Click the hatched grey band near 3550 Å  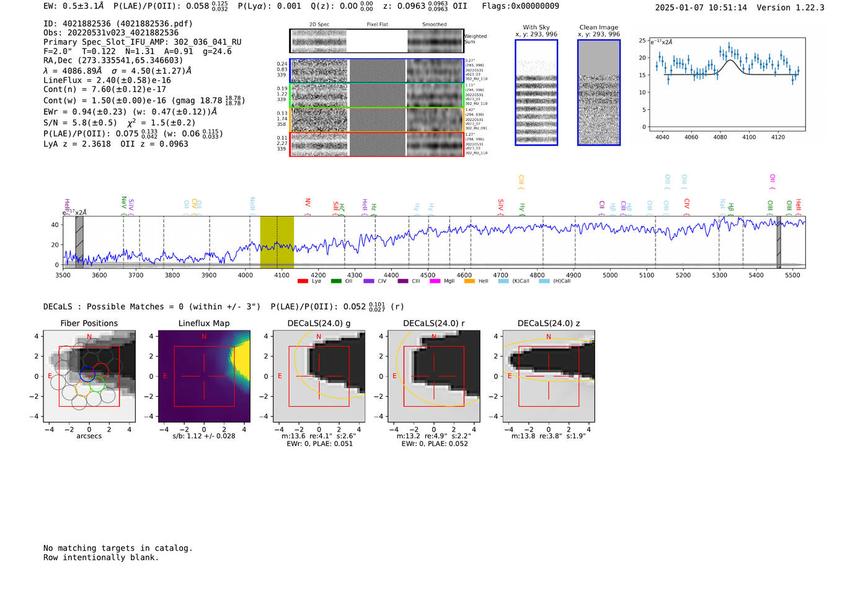click(x=79, y=242)
